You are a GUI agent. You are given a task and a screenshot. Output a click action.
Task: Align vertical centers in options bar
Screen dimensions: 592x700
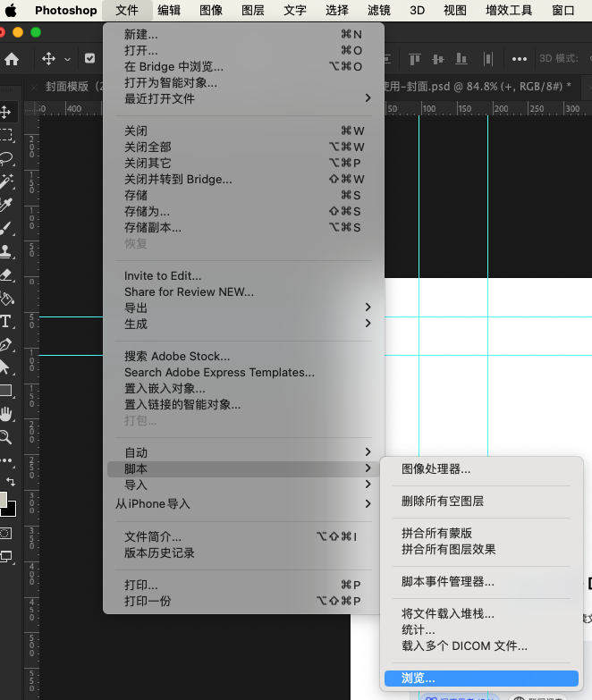click(438, 58)
